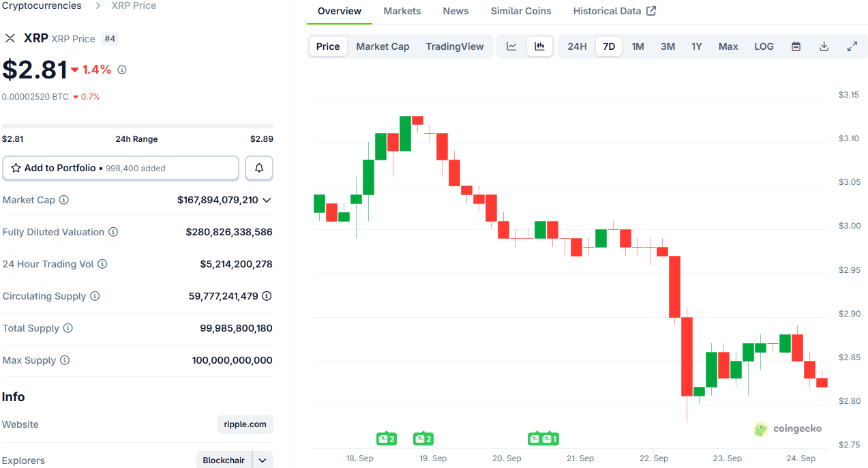Viewport: 868px width, 468px height.
Task: Click the Max Supply info icon
Action: pos(65,360)
